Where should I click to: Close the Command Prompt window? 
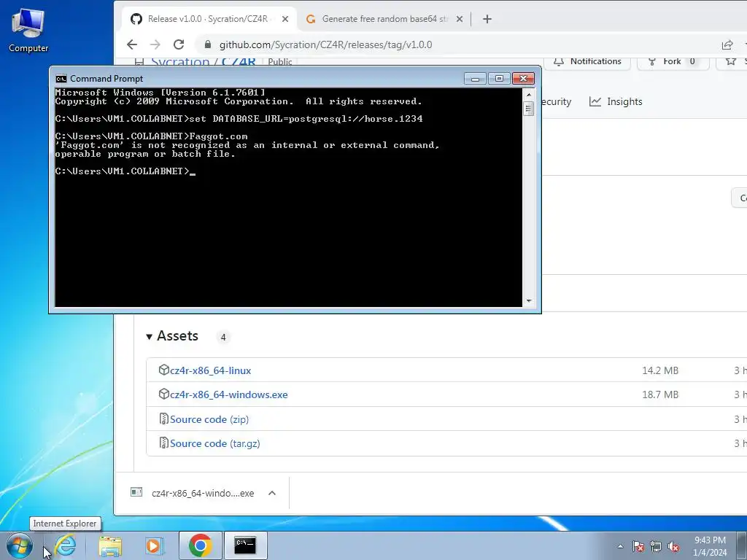point(523,79)
